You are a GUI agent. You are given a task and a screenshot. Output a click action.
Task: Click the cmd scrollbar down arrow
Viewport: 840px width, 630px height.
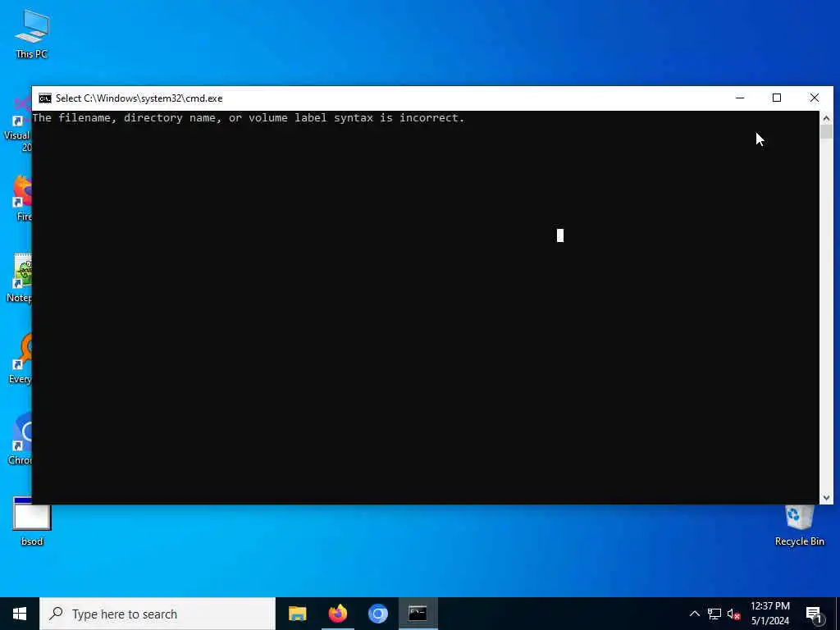click(x=826, y=498)
